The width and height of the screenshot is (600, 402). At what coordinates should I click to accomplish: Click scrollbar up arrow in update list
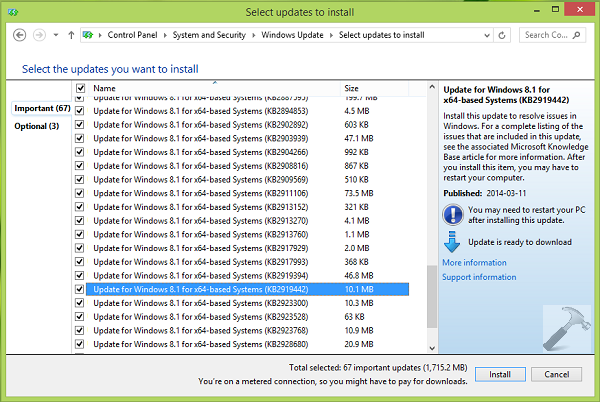[x=432, y=87]
